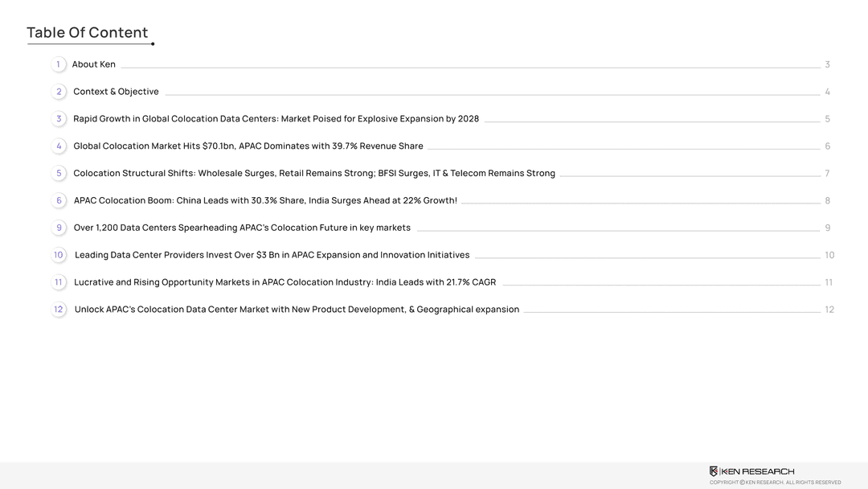
Task: Click page number 7 at the right edge
Action: coord(827,174)
